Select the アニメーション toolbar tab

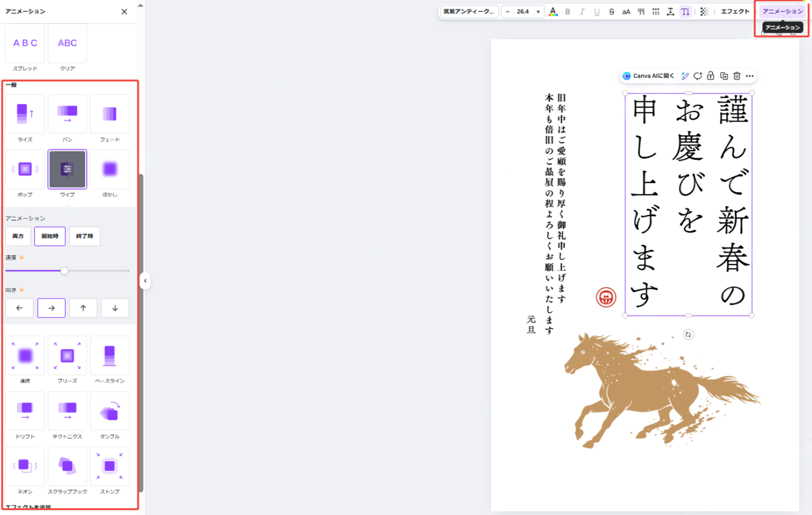coord(782,11)
